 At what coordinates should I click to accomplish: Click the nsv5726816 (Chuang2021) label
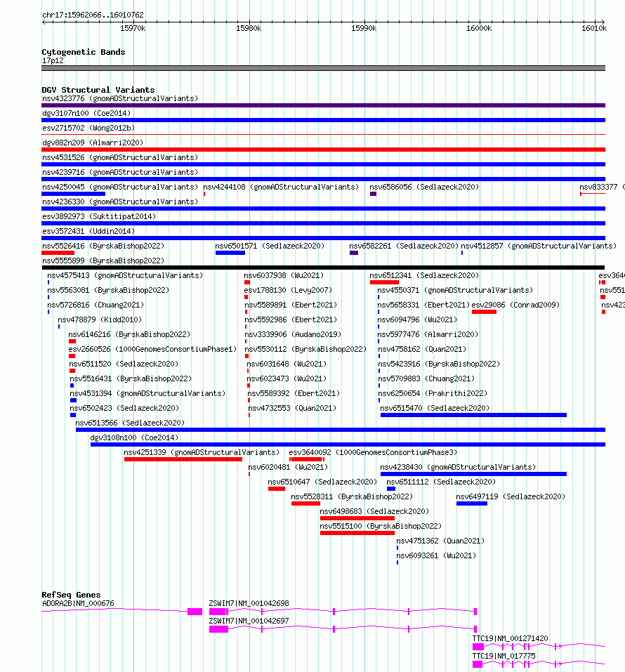(96, 305)
